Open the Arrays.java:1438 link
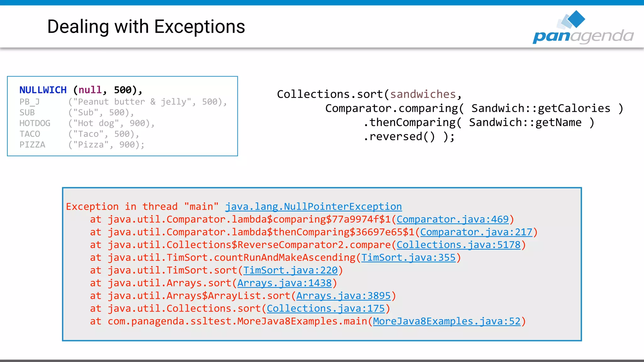Image resolution: width=644 pixels, height=362 pixels. [x=284, y=283]
